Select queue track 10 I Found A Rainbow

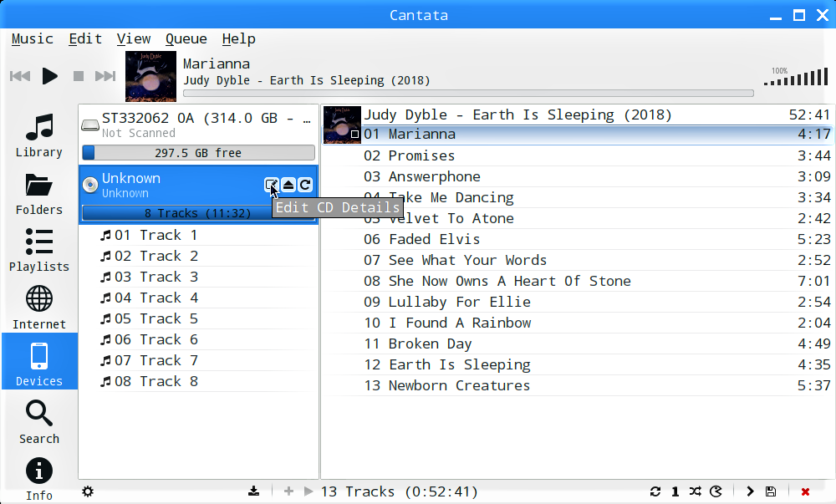tap(579, 323)
